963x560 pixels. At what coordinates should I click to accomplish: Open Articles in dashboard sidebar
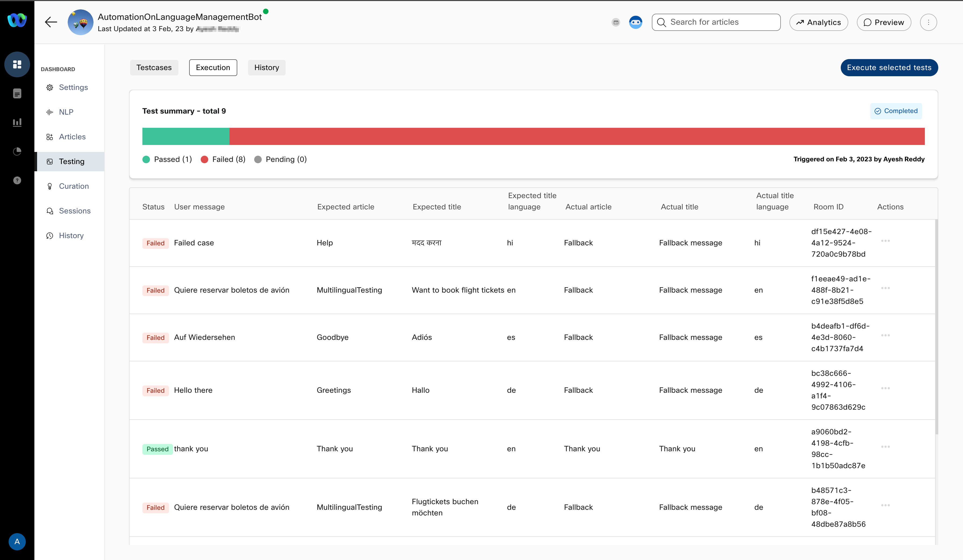click(69, 137)
